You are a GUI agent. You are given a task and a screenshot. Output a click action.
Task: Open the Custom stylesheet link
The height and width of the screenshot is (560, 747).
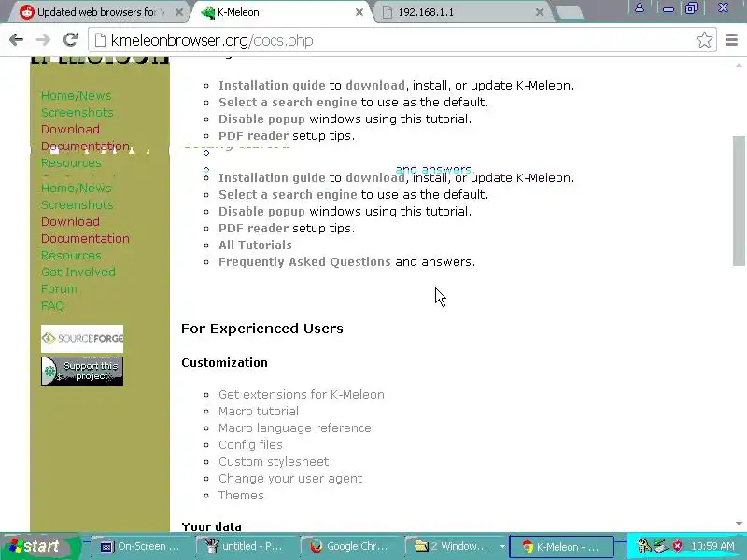coord(274,462)
